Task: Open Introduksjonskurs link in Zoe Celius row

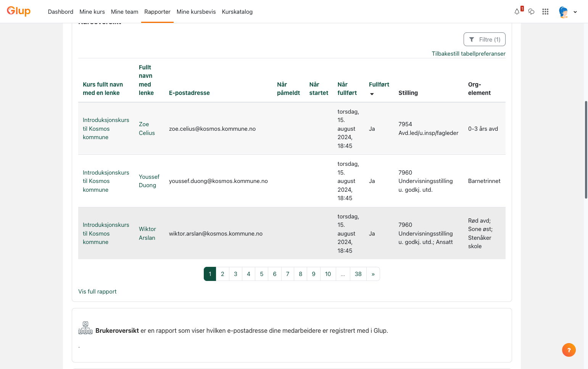Action: point(106,128)
